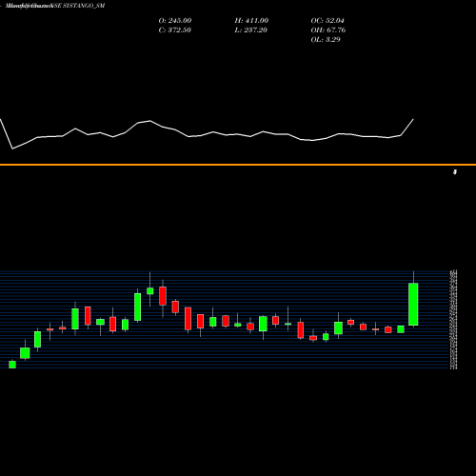Click the open price value O: 245.00
Viewport: 476px width, 476px height.
click(175, 21)
